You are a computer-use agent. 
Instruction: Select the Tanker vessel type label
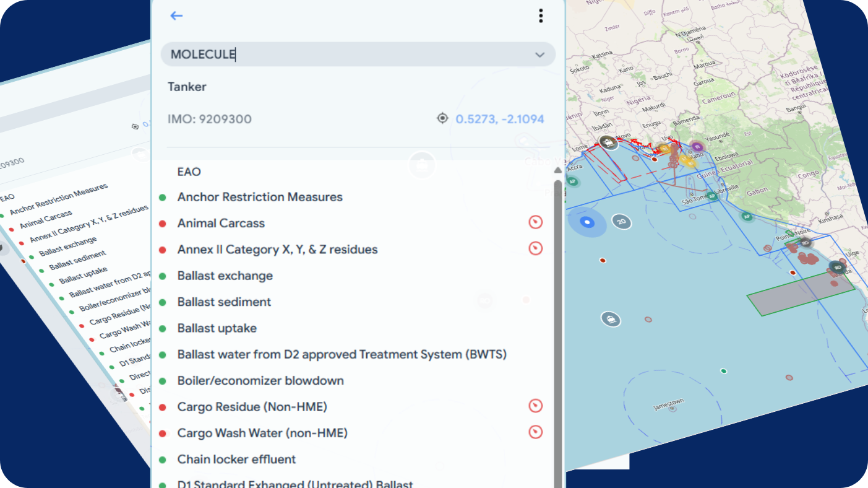pyautogui.click(x=187, y=87)
